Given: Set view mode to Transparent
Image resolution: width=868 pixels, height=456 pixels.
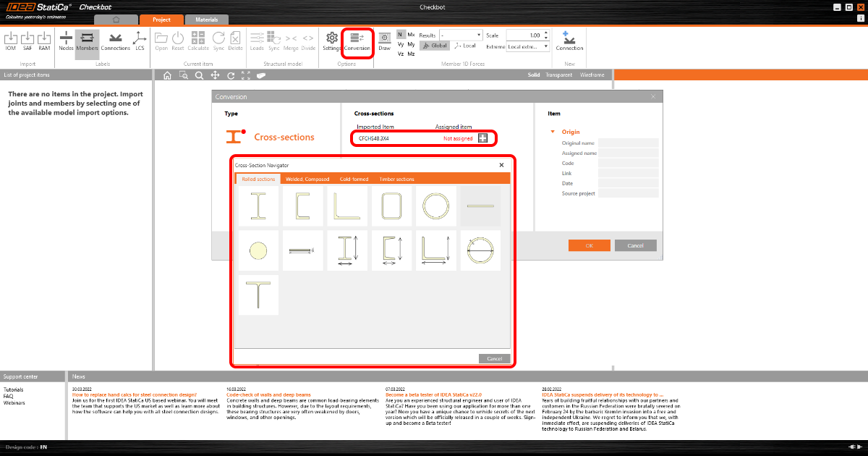Looking at the screenshot, I should click(x=559, y=75).
